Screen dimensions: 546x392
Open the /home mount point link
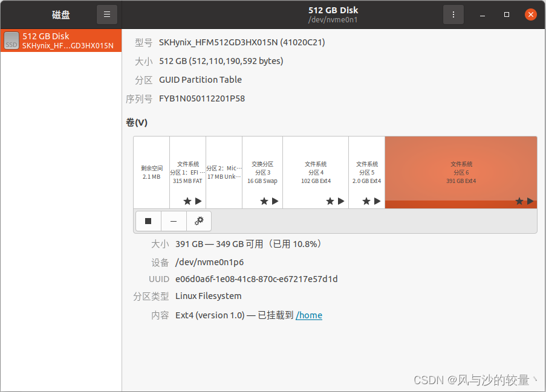[x=309, y=315]
